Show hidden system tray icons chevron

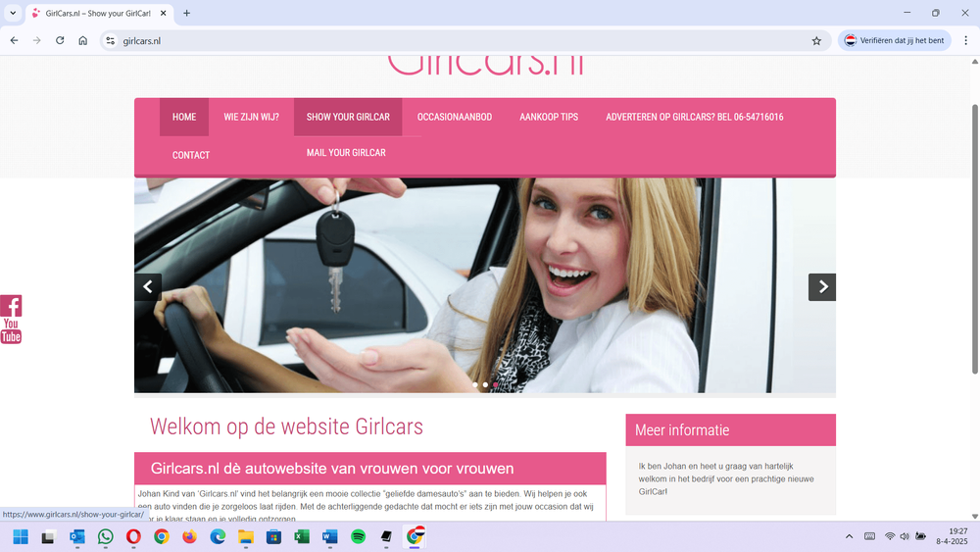[849, 536]
